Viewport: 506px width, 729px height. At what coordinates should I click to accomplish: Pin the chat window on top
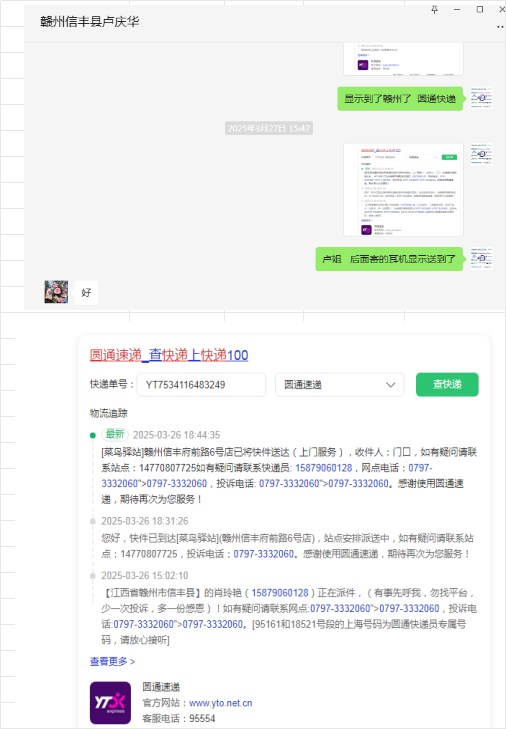click(x=434, y=10)
